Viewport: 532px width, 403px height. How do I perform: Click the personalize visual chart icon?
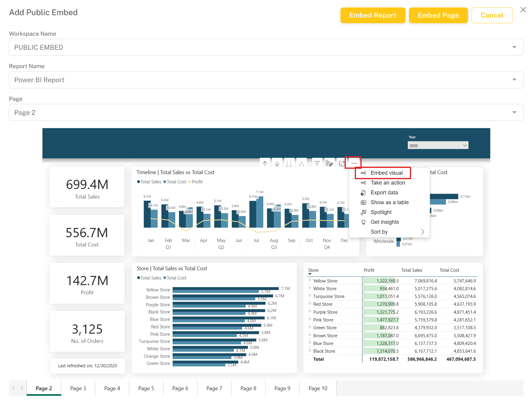point(329,163)
